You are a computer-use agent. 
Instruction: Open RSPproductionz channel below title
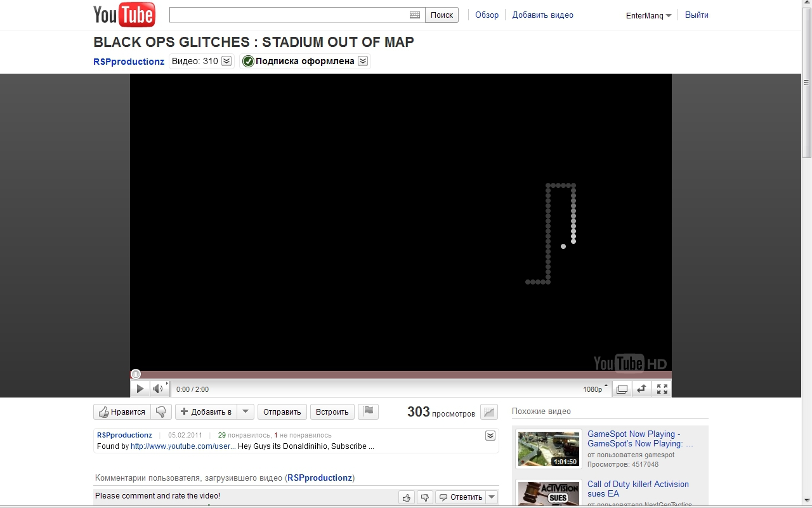pos(129,62)
